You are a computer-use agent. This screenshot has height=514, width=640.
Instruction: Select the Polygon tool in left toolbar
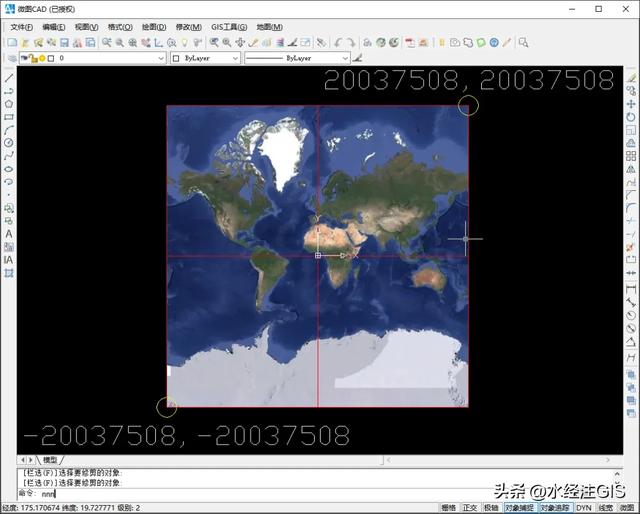[9, 104]
